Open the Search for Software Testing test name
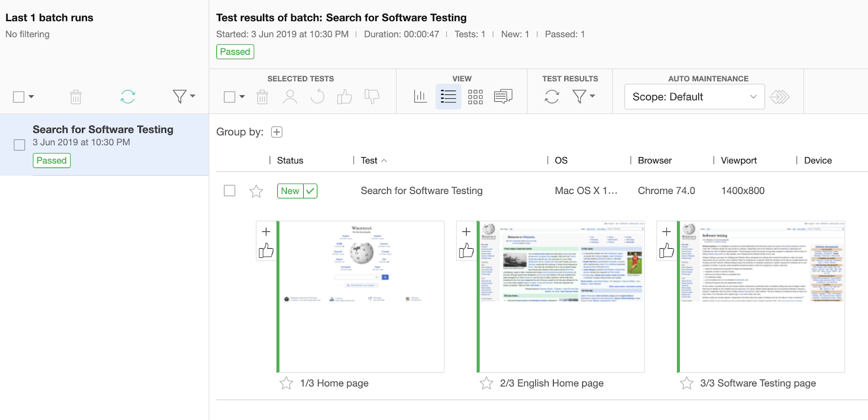Viewport: 868px width, 420px height. coord(422,191)
